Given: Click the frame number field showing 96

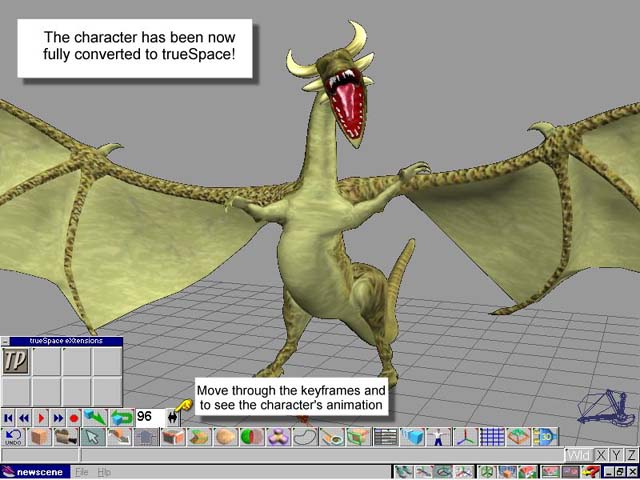Looking at the screenshot, I should pyautogui.click(x=149, y=417).
